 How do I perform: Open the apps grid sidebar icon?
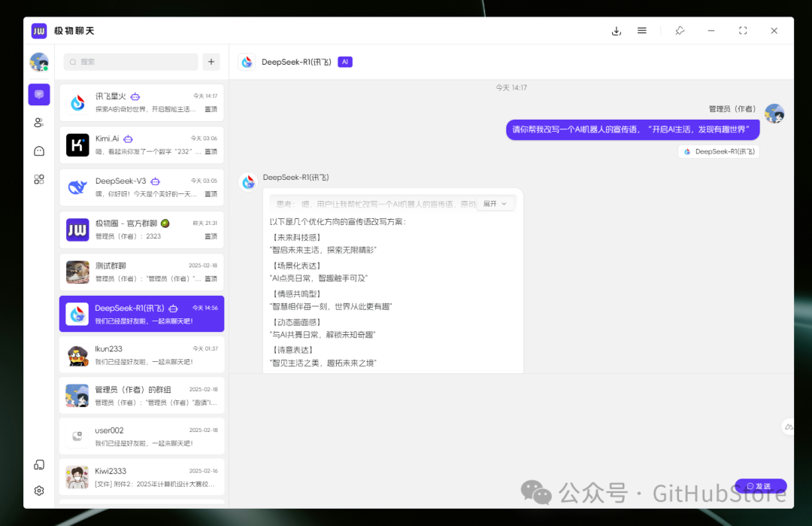point(39,179)
